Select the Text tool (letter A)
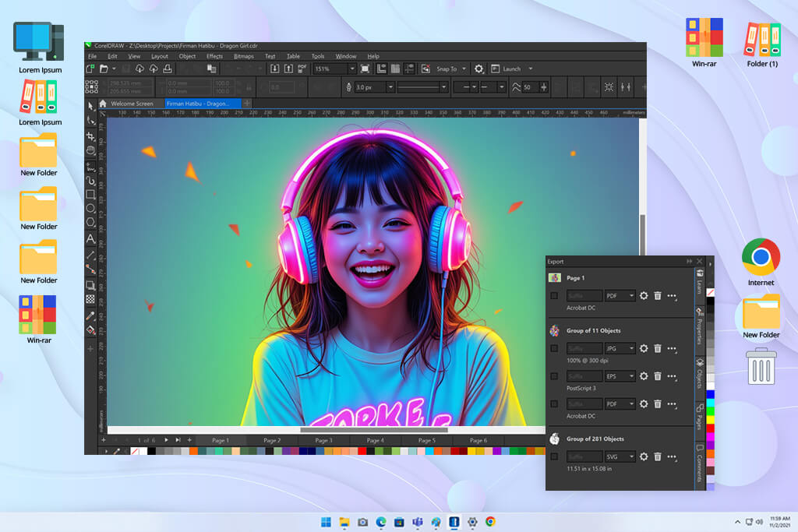798x532 pixels. 91,238
